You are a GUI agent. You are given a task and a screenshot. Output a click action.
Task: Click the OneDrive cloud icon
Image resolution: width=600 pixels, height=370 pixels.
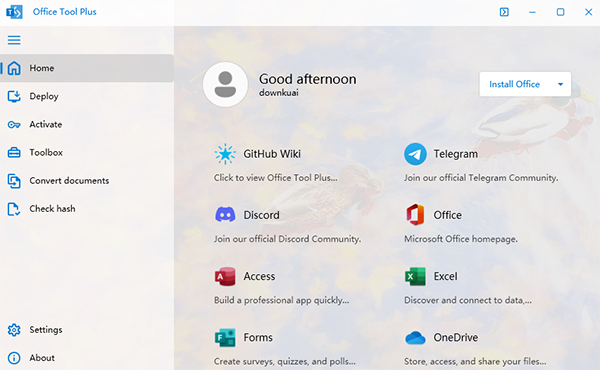[415, 338]
